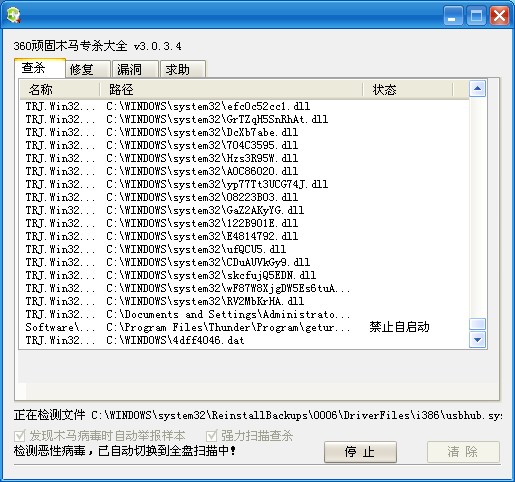The width and height of the screenshot is (515, 482).
Task: Switch to the 查杀 tab
Action: 40,68
